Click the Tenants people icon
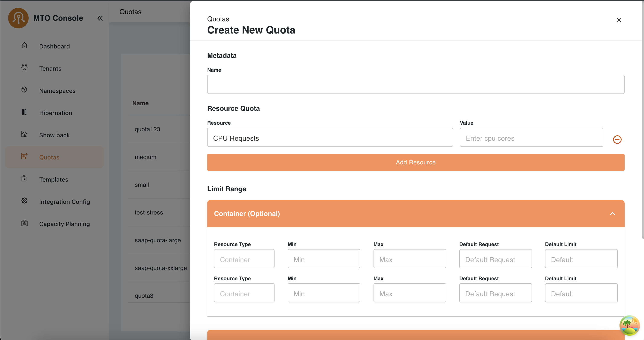Viewport: 644px width, 340px height. click(x=24, y=67)
